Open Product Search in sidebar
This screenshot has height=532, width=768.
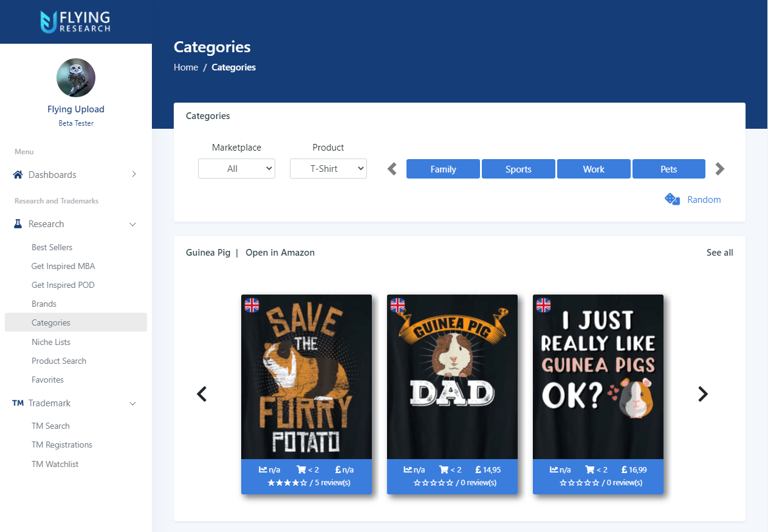59,361
